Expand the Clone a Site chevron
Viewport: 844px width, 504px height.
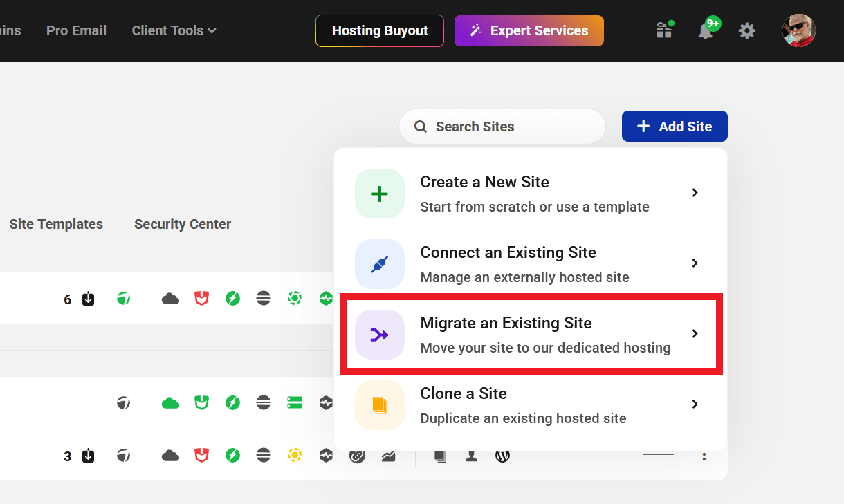tap(695, 404)
